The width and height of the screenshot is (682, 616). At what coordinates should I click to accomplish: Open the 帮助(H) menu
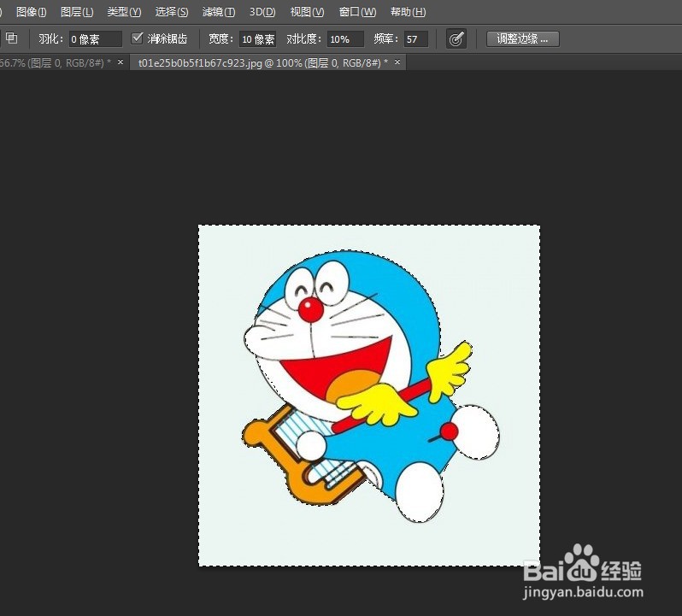tap(408, 12)
